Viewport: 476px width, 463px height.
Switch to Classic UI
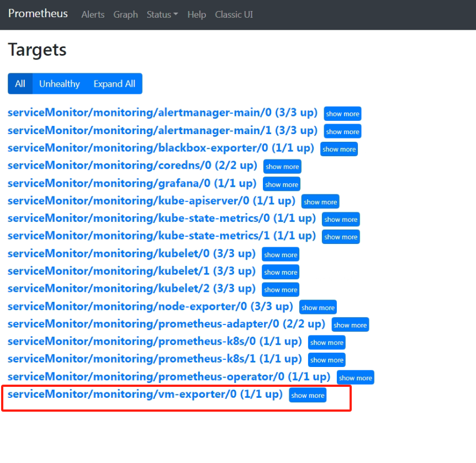(234, 14)
